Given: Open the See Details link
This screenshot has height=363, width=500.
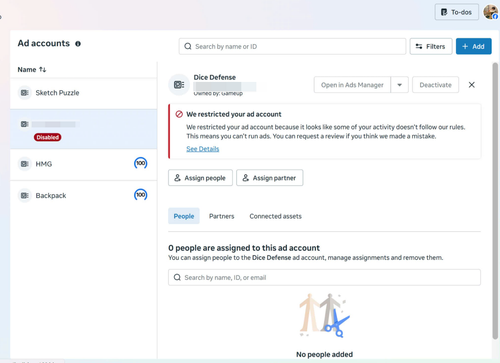Looking at the screenshot, I should pyautogui.click(x=203, y=149).
